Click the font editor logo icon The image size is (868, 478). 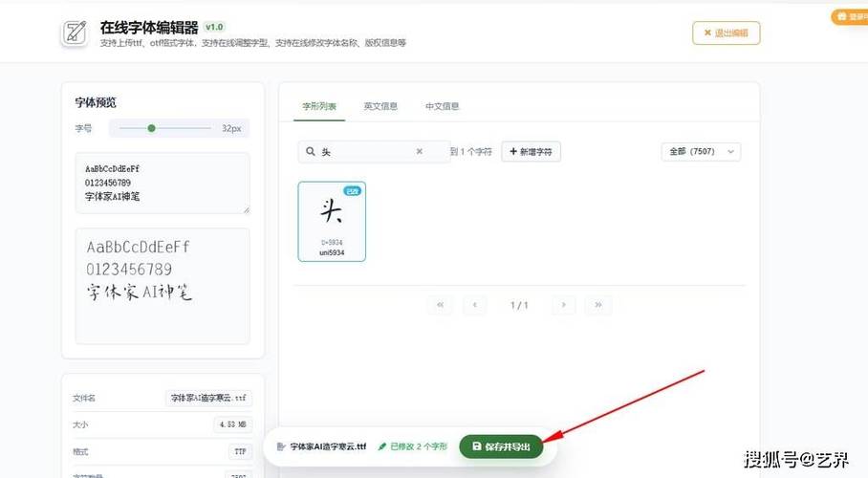tap(75, 33)
